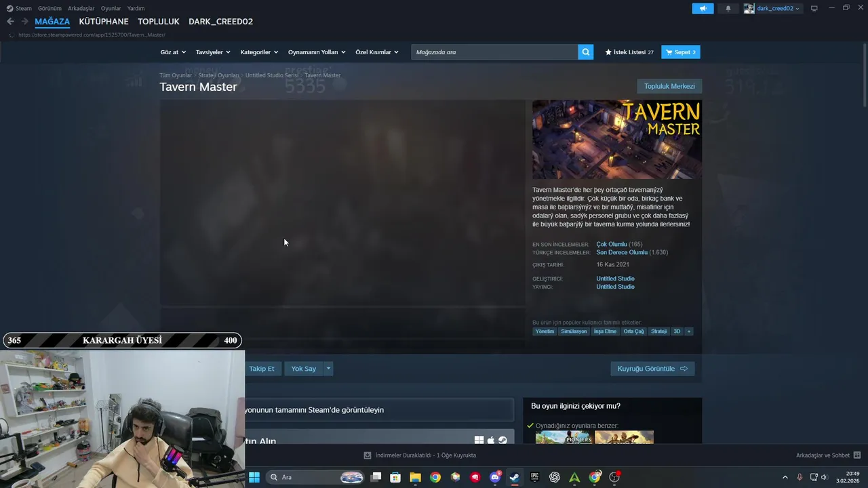The width and height of the screenshot is (868, 488).
Task: Click the Steam forward navigation arrow
Action: point(24,22)
